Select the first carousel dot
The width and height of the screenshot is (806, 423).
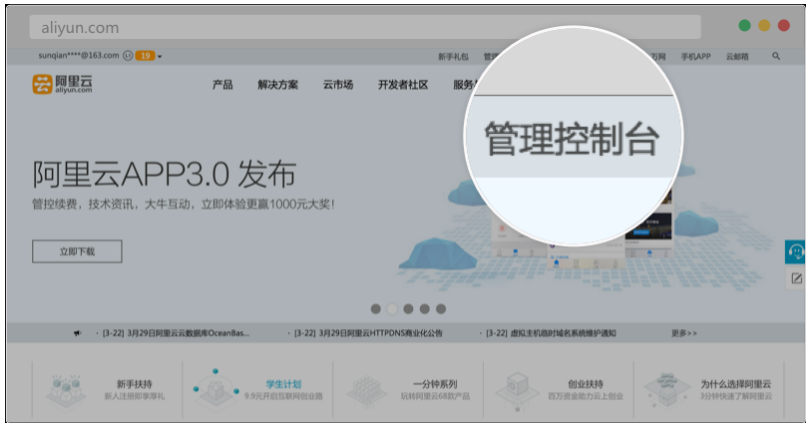click(376, 309)
